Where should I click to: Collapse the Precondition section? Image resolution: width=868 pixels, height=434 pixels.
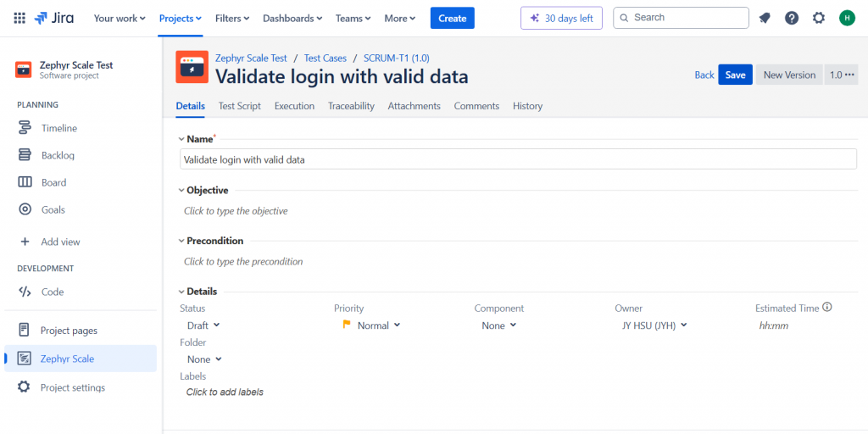(x=181, y=242)
